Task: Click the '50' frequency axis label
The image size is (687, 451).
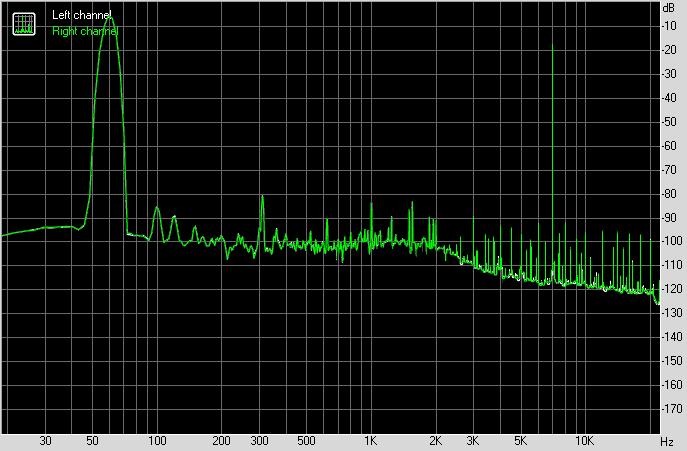Action: [x=92, y=440]
